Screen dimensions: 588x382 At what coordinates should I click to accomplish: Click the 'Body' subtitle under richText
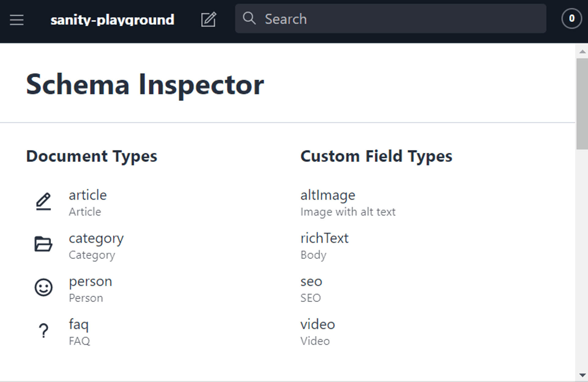tap(313, 255)
